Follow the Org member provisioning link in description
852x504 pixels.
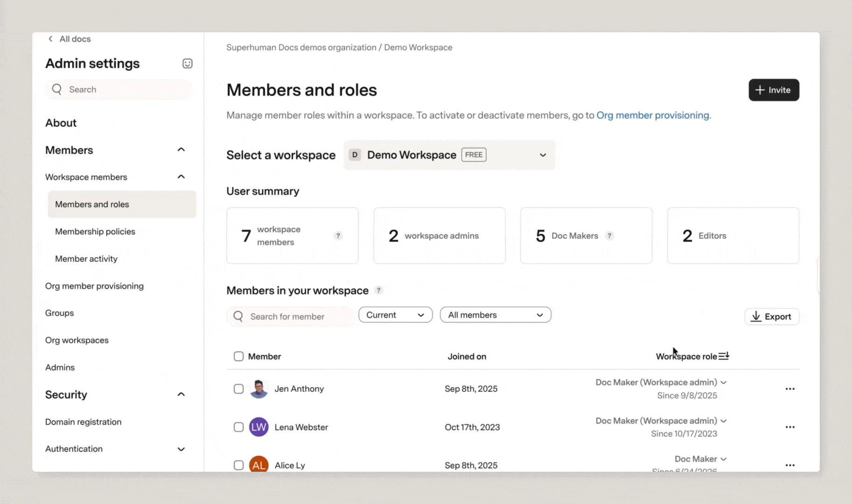coord(653,115)
